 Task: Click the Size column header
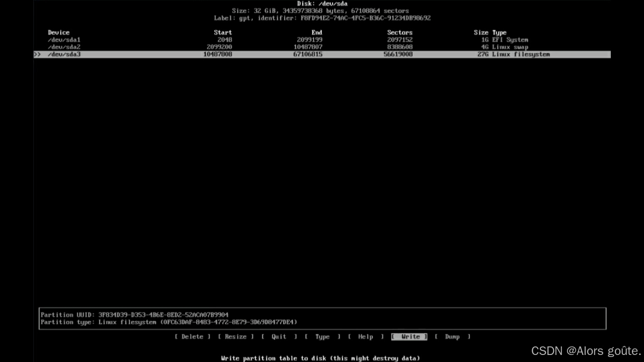[481, 32]
